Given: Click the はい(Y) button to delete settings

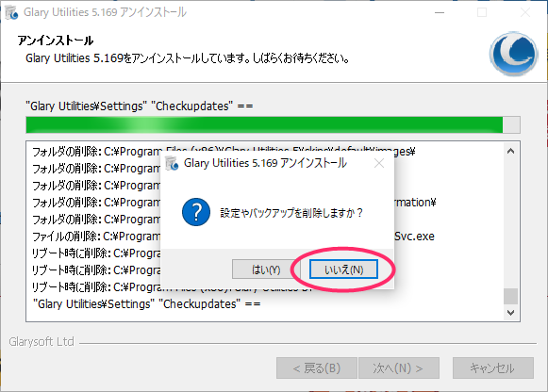Looking at the screenshot, I should (x=266, y=269).
